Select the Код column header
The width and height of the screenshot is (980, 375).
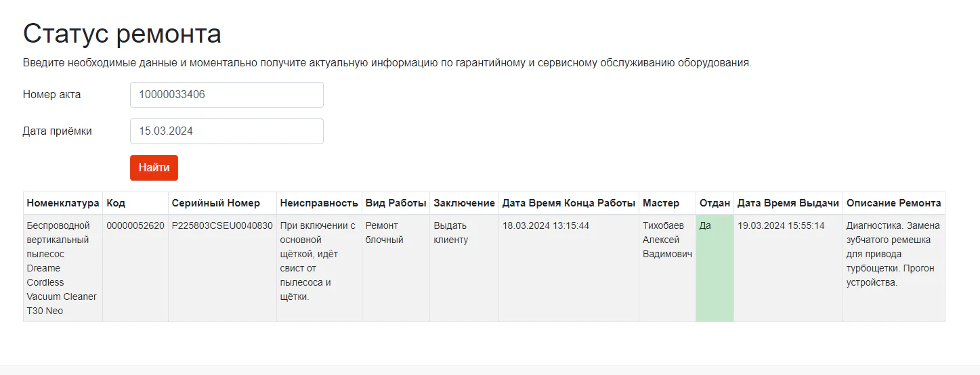click(135, 203)
